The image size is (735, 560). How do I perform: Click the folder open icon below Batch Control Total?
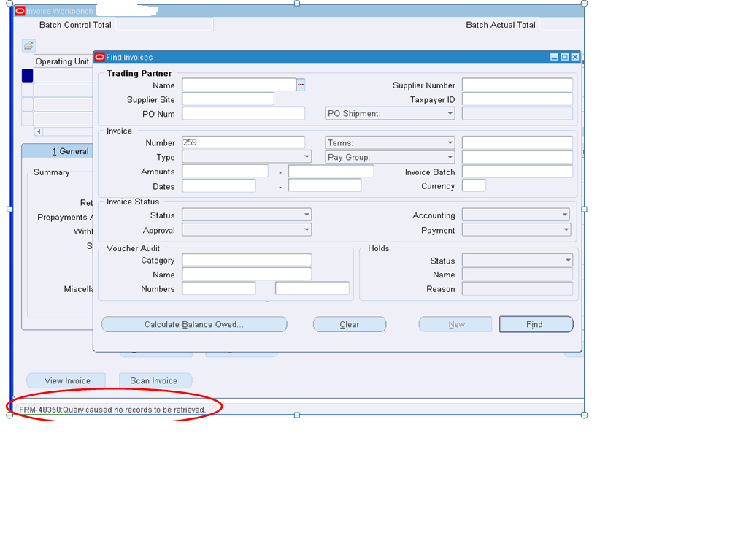point(28,45)
